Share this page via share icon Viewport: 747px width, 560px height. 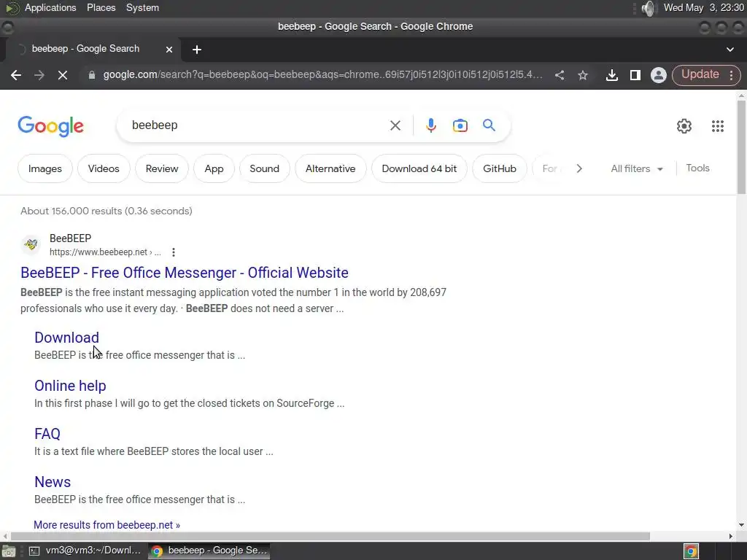point(560,75)
